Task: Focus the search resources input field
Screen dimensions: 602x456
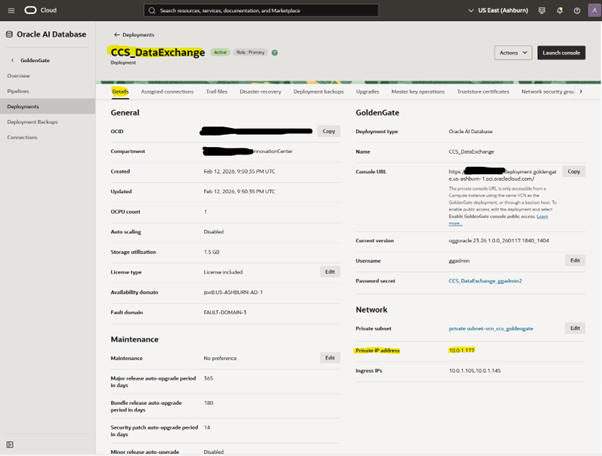Action: pyautogui.click(x=261, y=10)
